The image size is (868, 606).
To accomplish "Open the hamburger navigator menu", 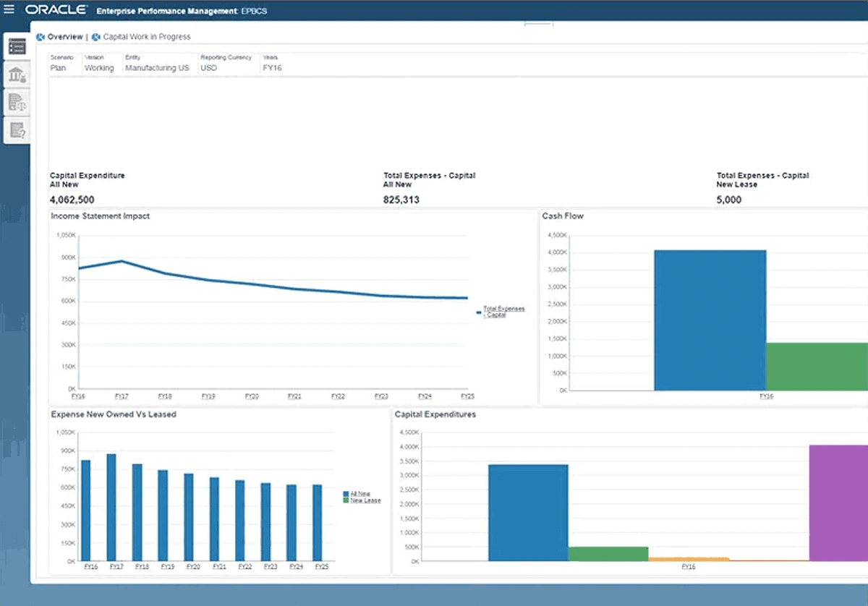I will (9, 10).
